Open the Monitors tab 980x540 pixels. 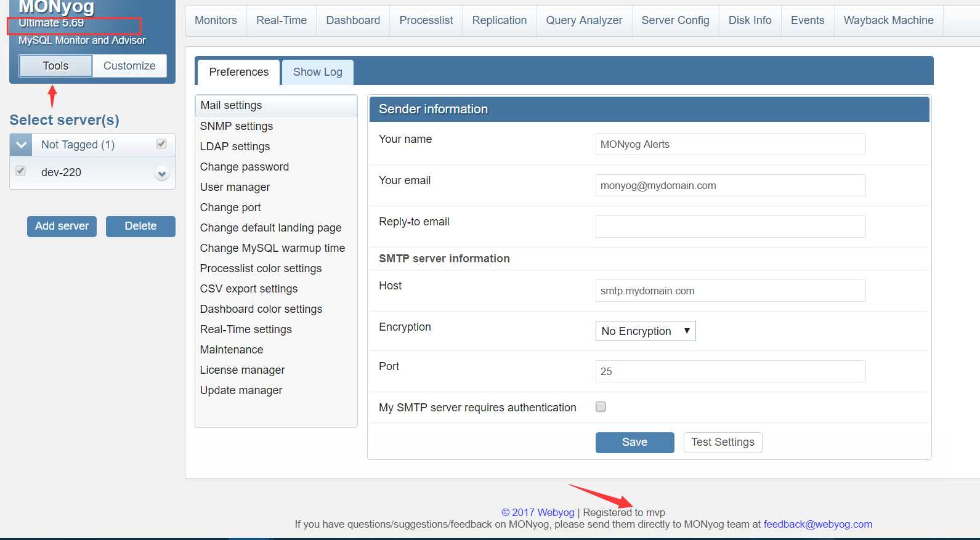coord(216,20)
